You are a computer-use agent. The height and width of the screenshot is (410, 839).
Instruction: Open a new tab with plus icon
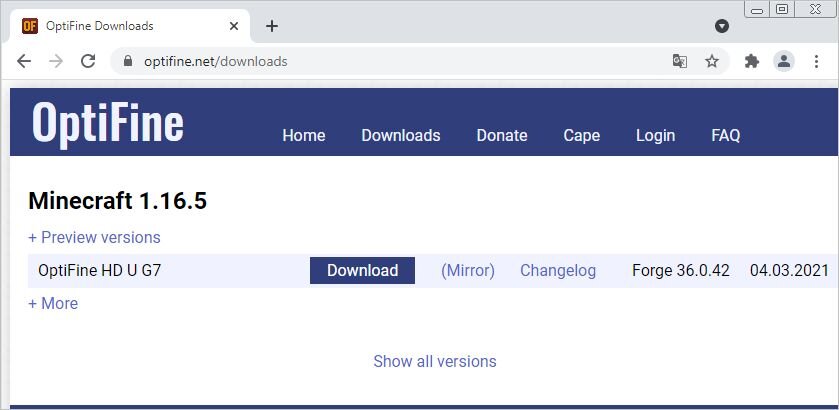click(x=272, y=26)
